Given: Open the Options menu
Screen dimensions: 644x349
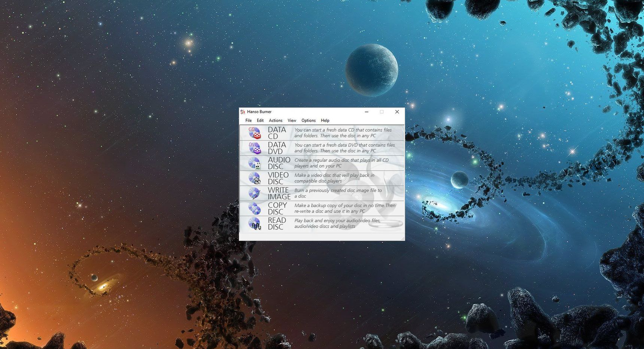Looking at the screenshot, I should (x=309, y=121).
